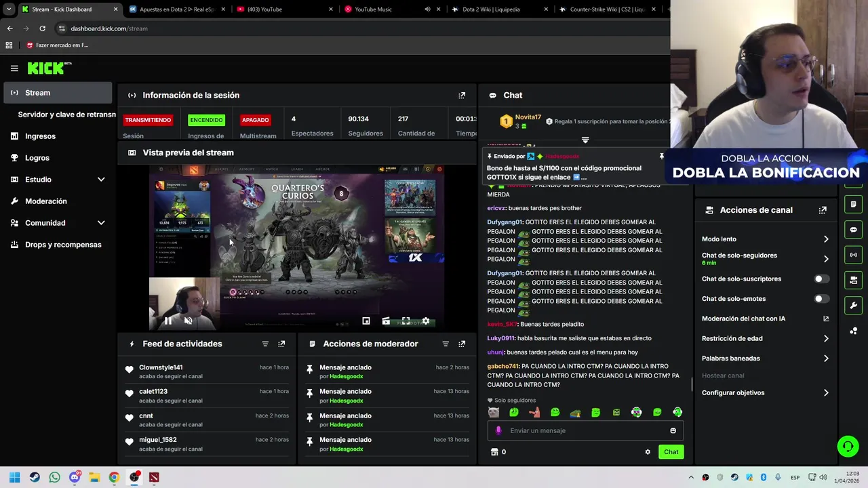Reload the page with the browser refresh button

pyautogui.click(x=42, y=28)
